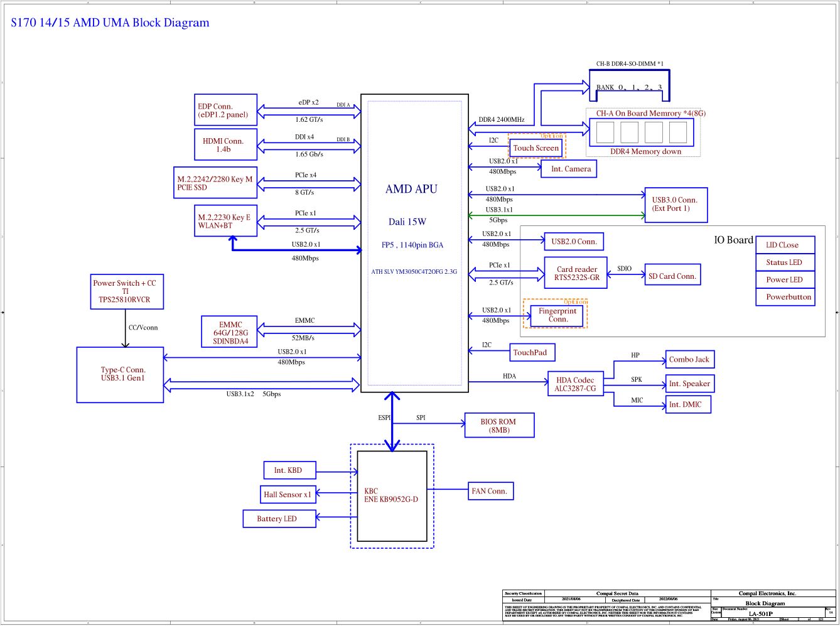Click the KBC ENE KB9052G-D block
This screenshot has width=840, height=626.
(x=392, y=495)
